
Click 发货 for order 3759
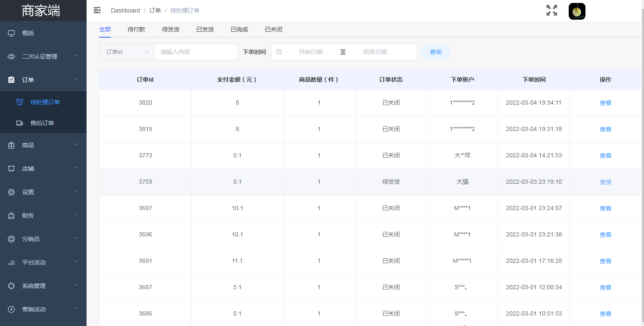point(605,182)
